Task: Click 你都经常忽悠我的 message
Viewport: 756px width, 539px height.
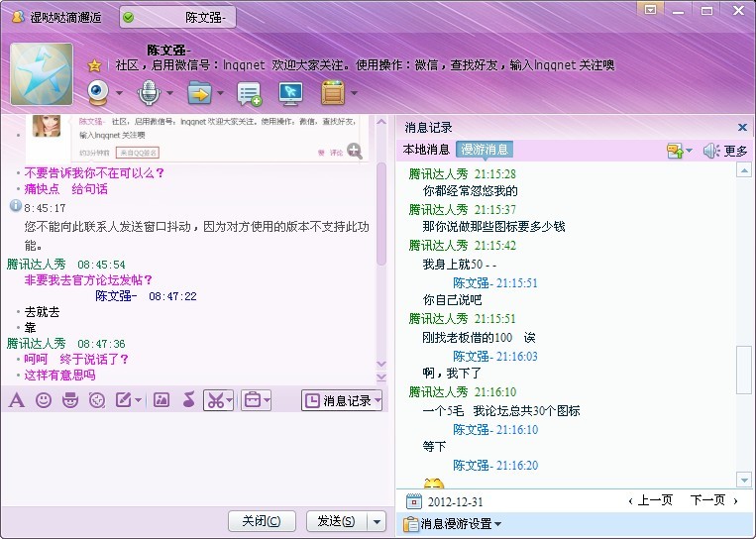Action: click(x=470, y=191)
